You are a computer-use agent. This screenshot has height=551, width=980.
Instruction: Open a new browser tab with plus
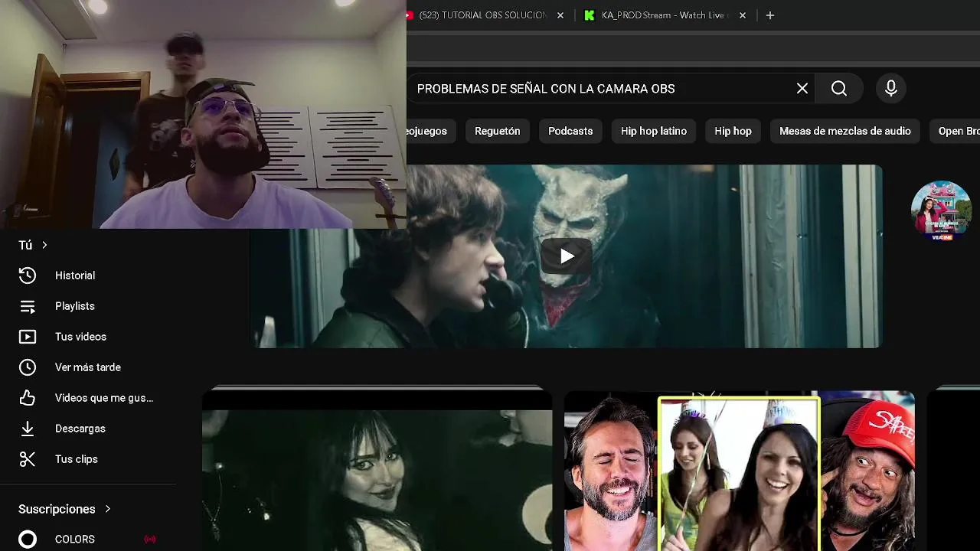tap(770, 15)
